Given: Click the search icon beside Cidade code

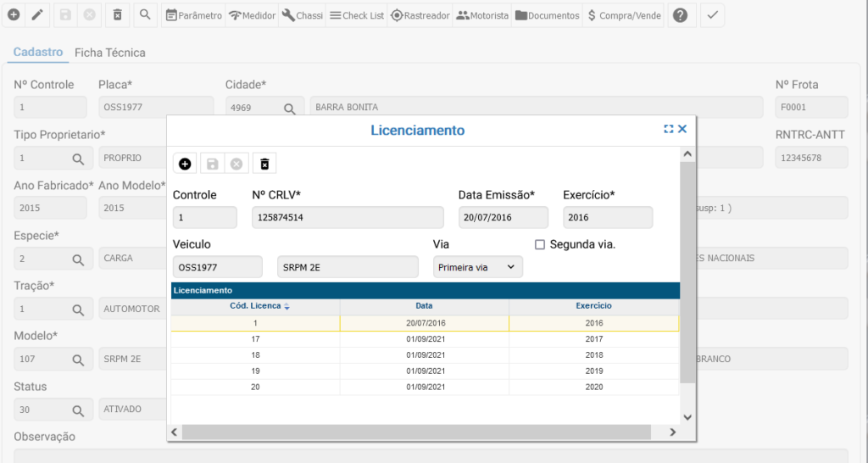Looking at the screenshot, I should (289, 108).
